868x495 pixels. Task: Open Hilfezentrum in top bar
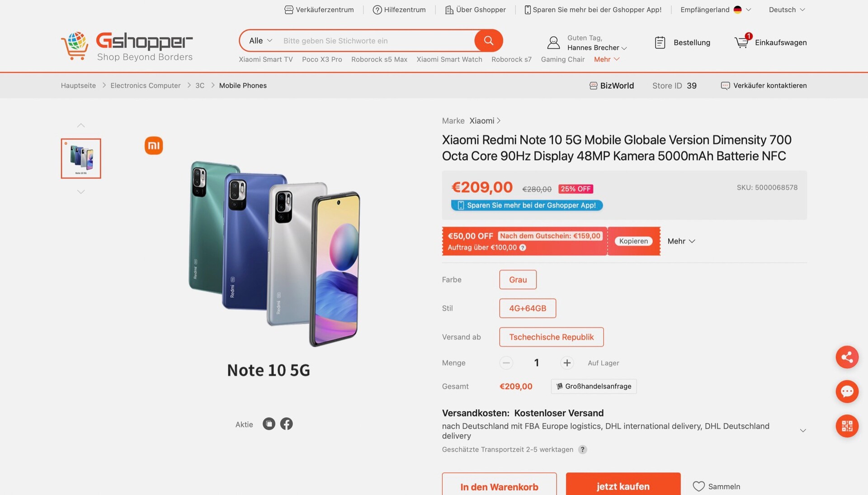(x=399, y=10)
